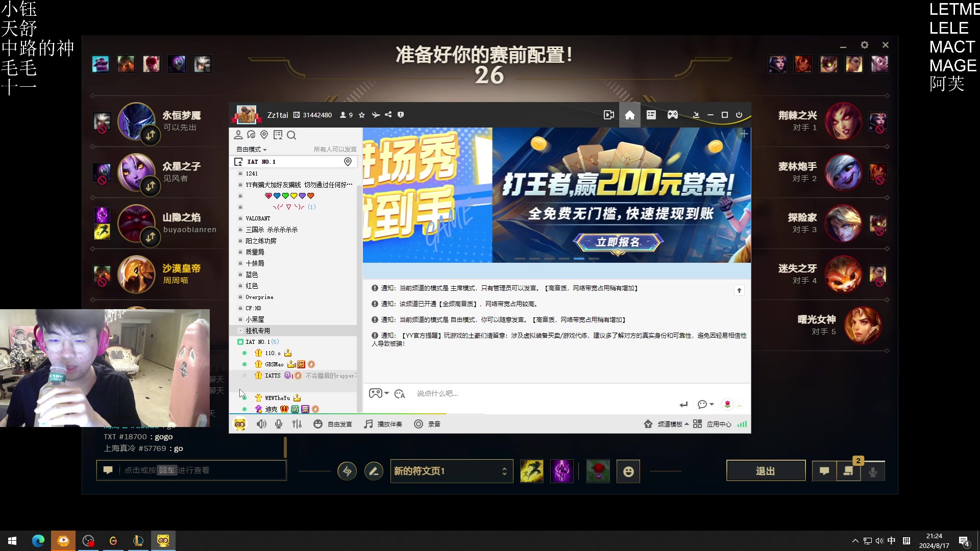Image resolution: width=980 pixels, height=551 pixels.
Task: Add panel with plus icon on banner
Action: 744,134
